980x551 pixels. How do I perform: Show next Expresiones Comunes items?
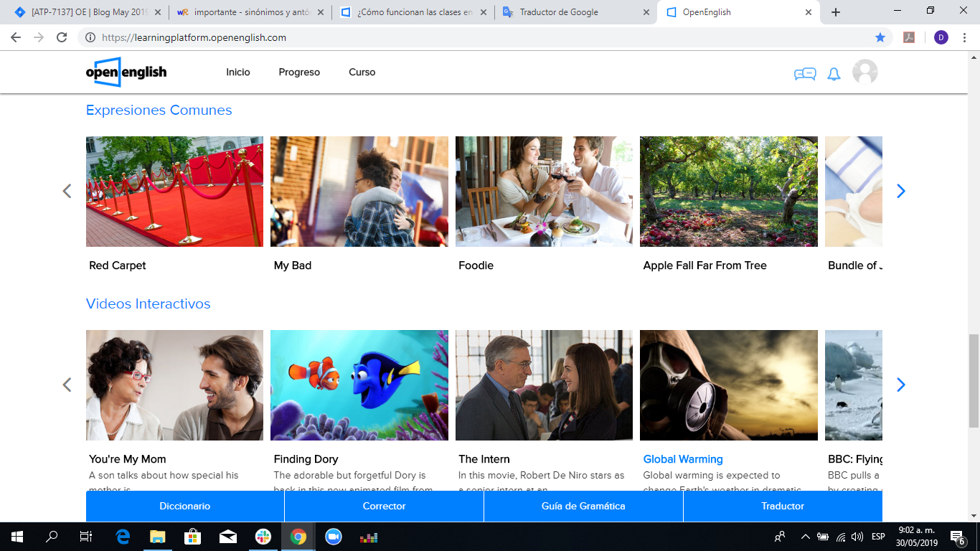901,192
